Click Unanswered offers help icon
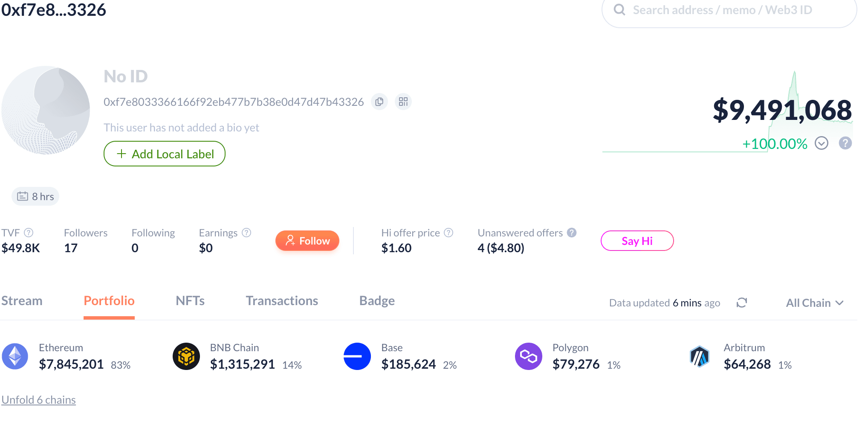Viewport: 868px width, 431px height. pos(572,233)
